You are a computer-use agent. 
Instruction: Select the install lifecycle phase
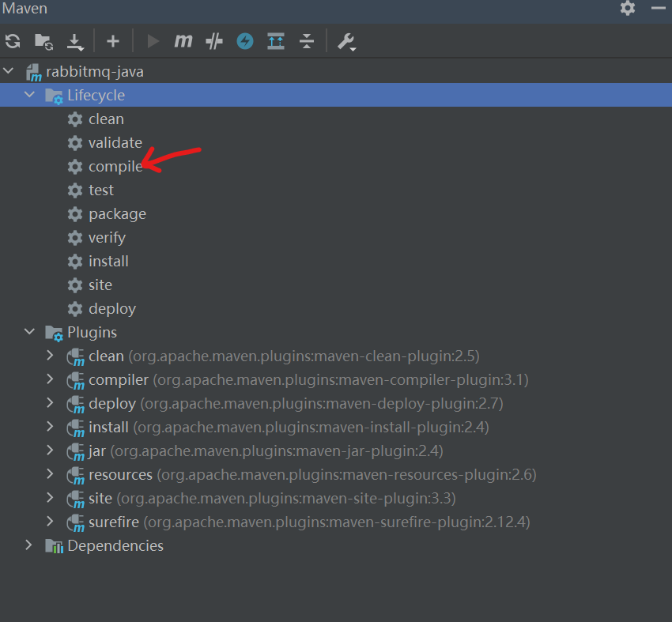[x=108, y=262]
